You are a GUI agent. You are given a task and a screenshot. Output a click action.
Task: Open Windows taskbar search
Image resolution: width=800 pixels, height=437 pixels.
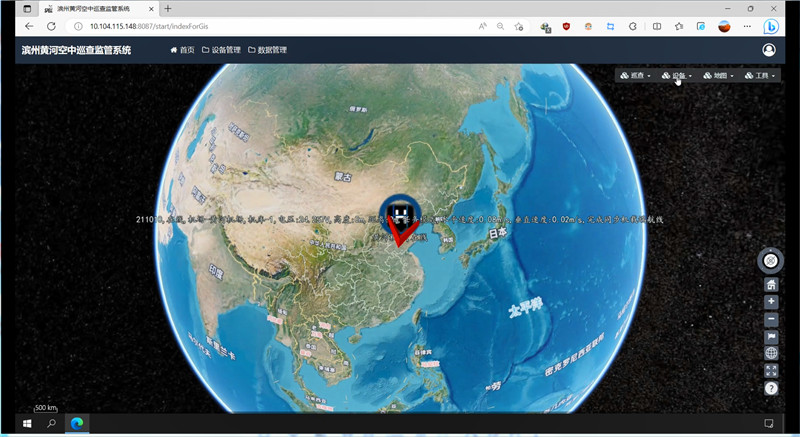[51, 423]
